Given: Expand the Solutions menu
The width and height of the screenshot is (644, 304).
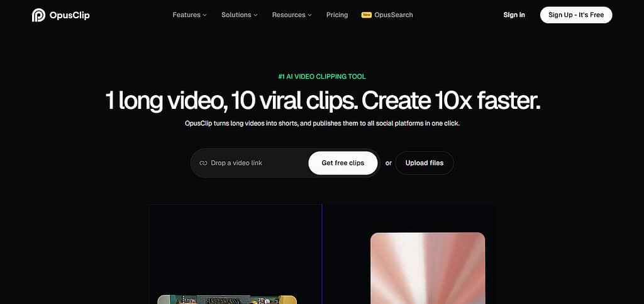Looking at the screenshot, I should pos(240,14).
